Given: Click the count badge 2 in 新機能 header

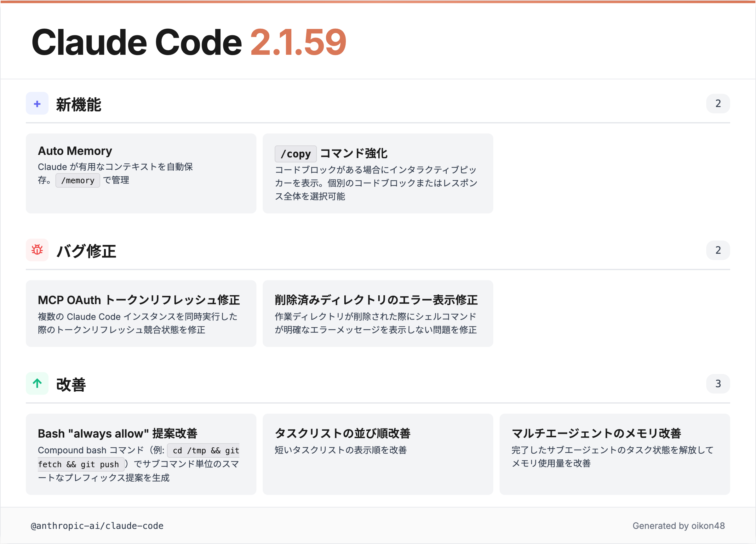Looking at the screenshot, I should pos(718,104).
